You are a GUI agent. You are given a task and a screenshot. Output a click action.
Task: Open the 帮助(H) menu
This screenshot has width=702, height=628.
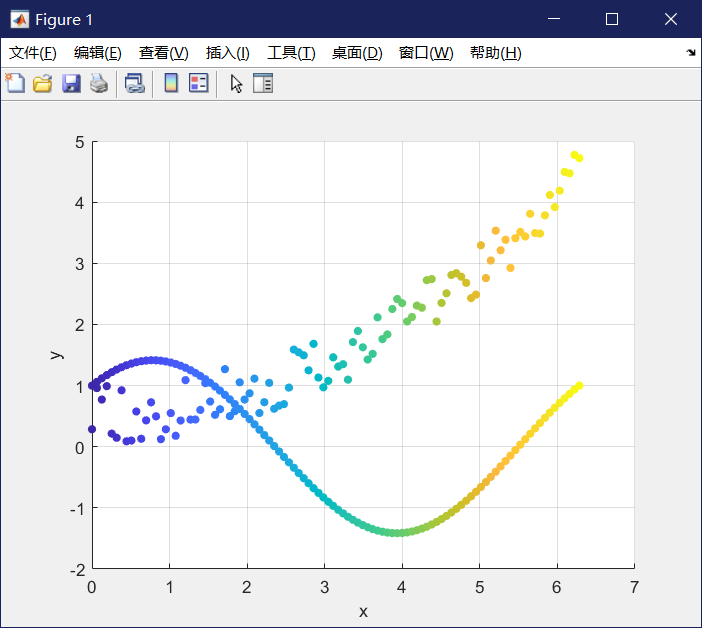(496, 53)
